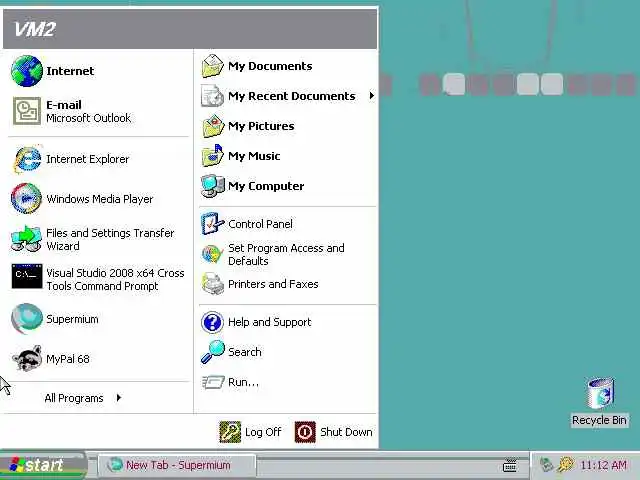Click the keyboard icon on the taskbar
Viewport: 640px width, 480px height.
point(510,465)
